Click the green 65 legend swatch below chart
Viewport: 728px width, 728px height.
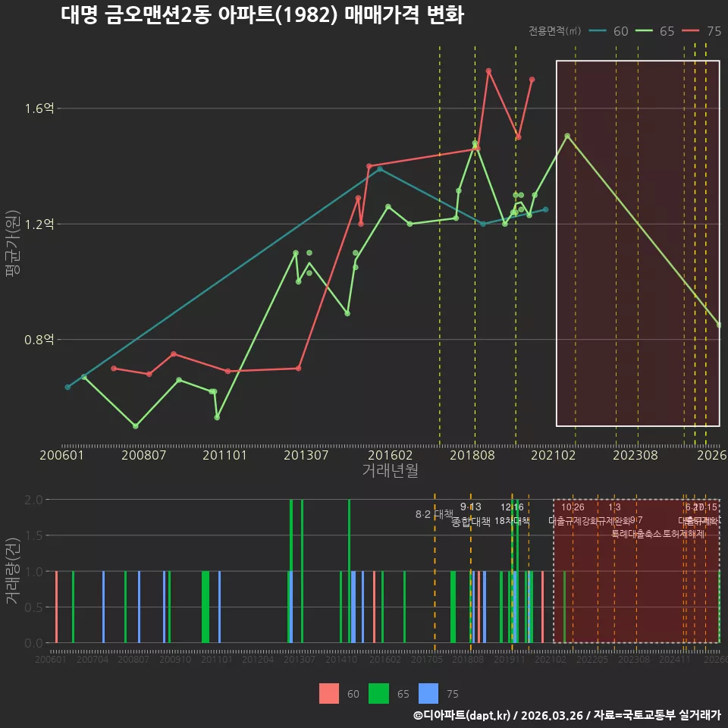point(378,694)
